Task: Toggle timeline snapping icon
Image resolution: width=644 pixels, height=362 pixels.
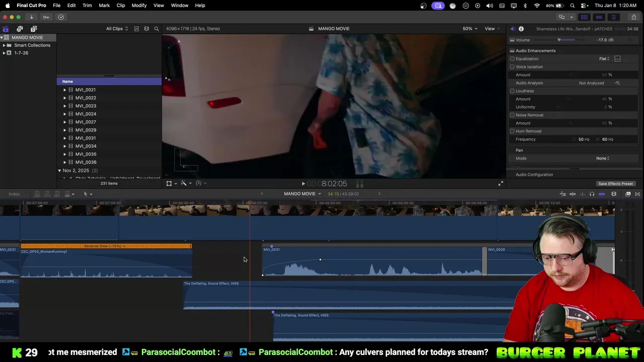Action: point(602,194)
